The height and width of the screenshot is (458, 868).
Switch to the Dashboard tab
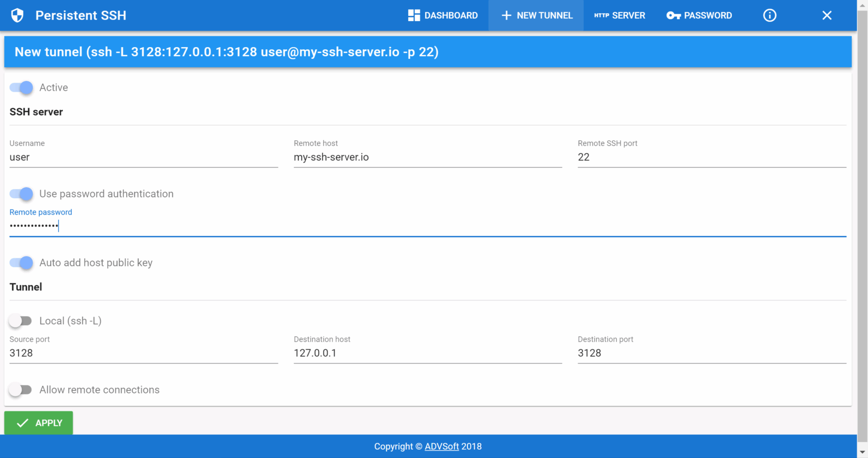[x=443, y=15]
